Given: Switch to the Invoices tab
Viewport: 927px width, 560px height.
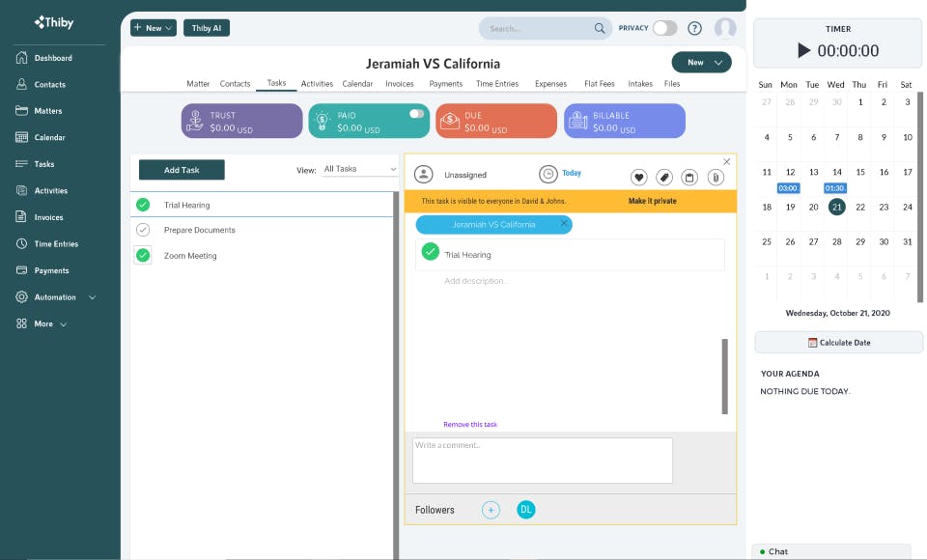Looking at the screenshot, I should point(400,84).
